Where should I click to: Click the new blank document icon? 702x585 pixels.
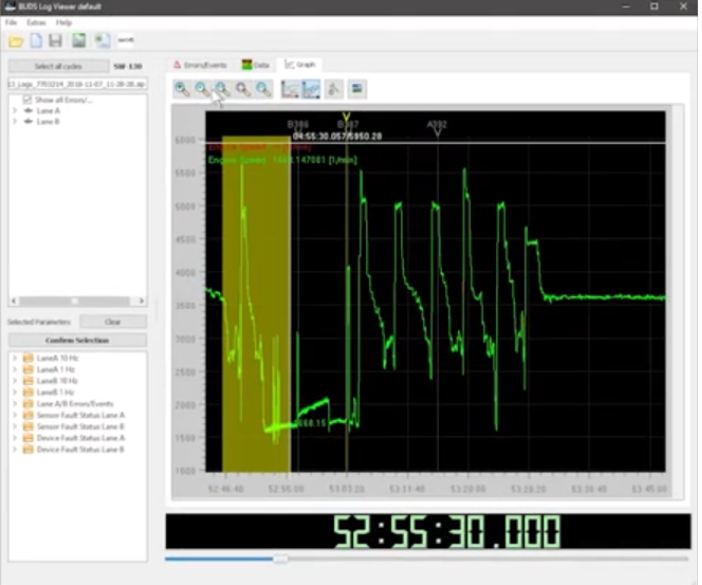[x=36, y=41]
